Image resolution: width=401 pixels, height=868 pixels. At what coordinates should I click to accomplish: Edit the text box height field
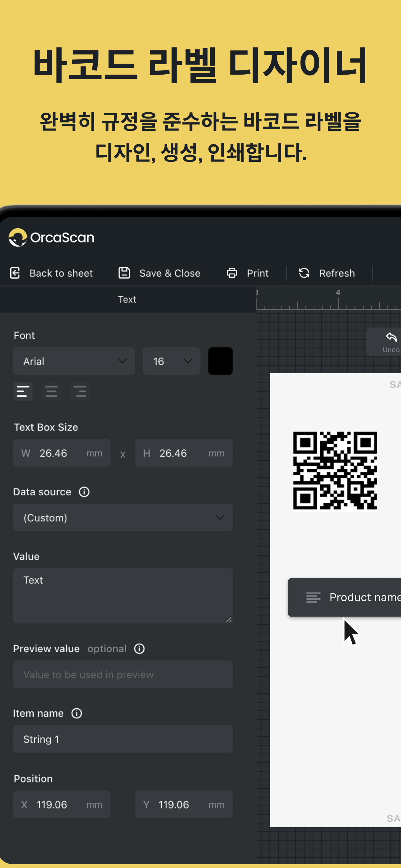(x=184, y=453)
